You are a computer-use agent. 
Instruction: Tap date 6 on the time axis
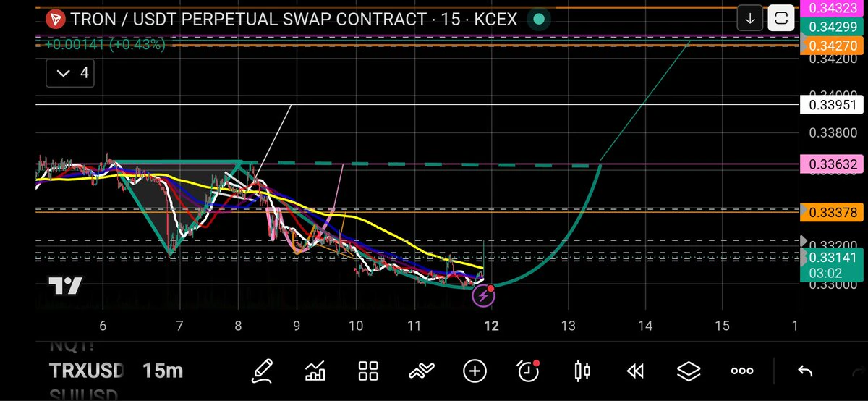(102, 326)
